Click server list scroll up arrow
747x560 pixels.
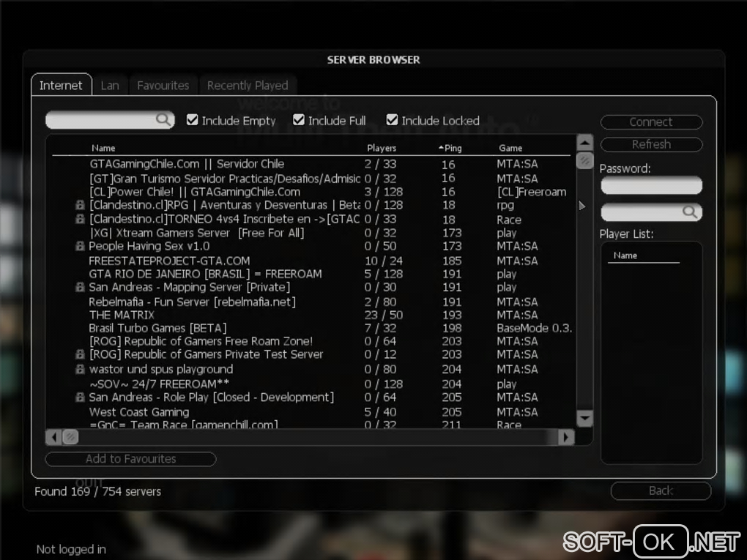(585, 143)
